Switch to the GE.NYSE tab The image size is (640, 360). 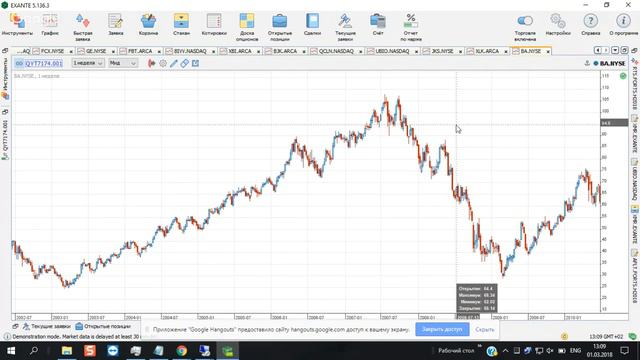click(x=96, y=51)
